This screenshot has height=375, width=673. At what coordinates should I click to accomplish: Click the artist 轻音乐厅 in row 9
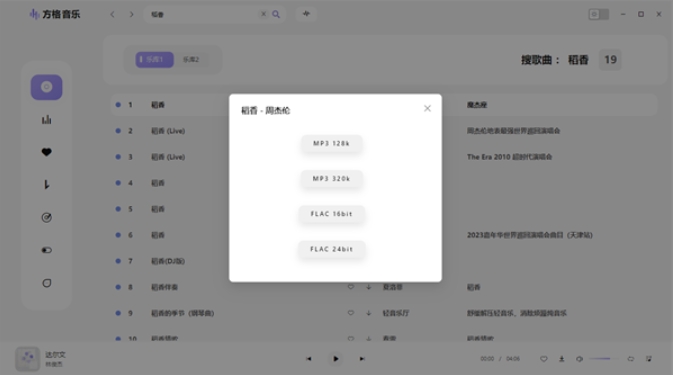pos(396,313)
